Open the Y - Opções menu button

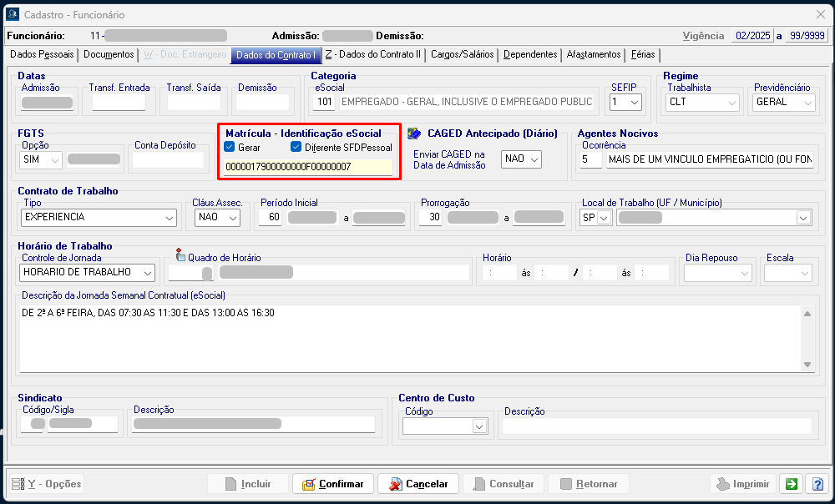tap(47, 484)
